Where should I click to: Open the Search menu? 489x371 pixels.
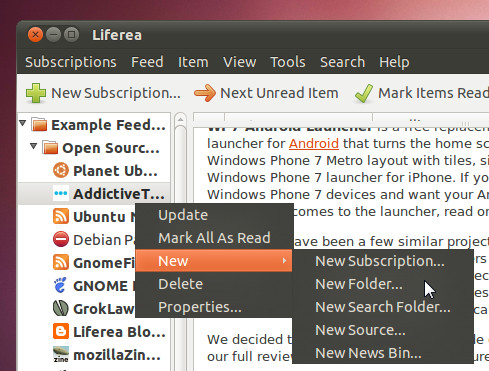342,62
